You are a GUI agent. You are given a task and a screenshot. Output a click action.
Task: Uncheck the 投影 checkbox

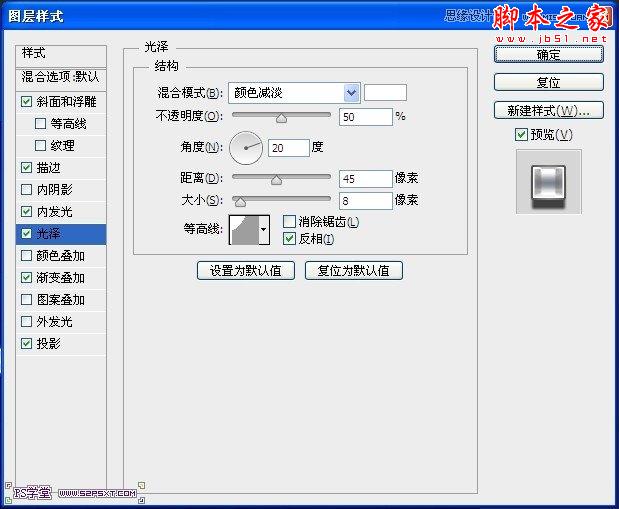tap(26, 344)
